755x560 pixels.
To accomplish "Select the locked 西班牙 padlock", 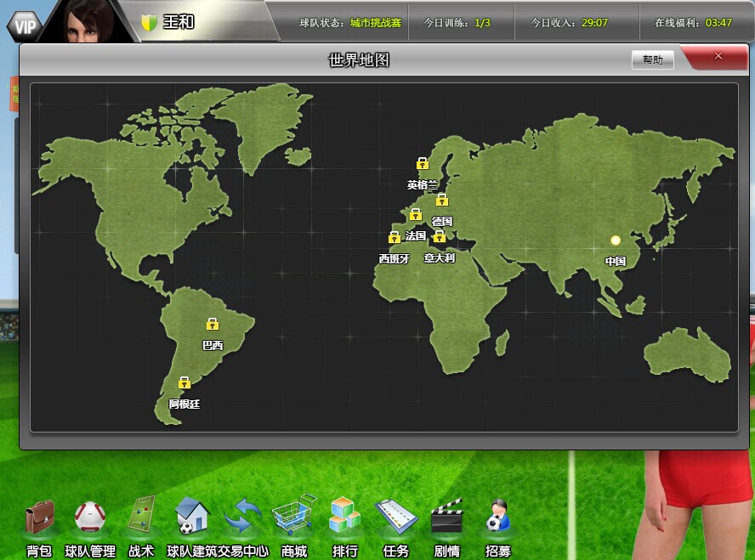I will point(395,237).
